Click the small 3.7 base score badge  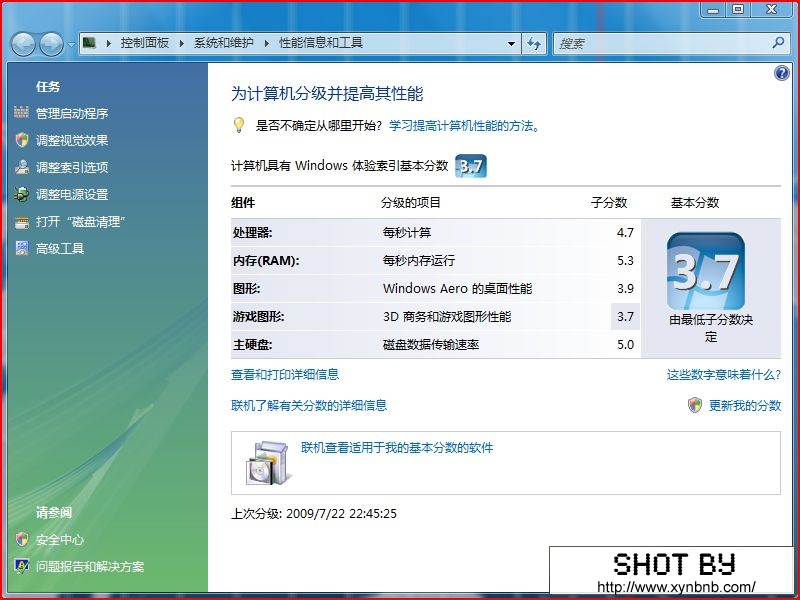(470, 166)
